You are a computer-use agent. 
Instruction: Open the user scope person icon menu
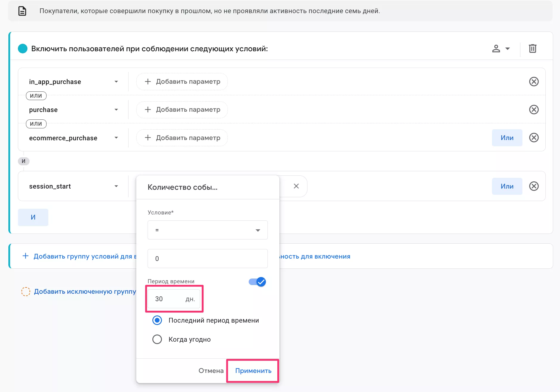coord(500,49)
